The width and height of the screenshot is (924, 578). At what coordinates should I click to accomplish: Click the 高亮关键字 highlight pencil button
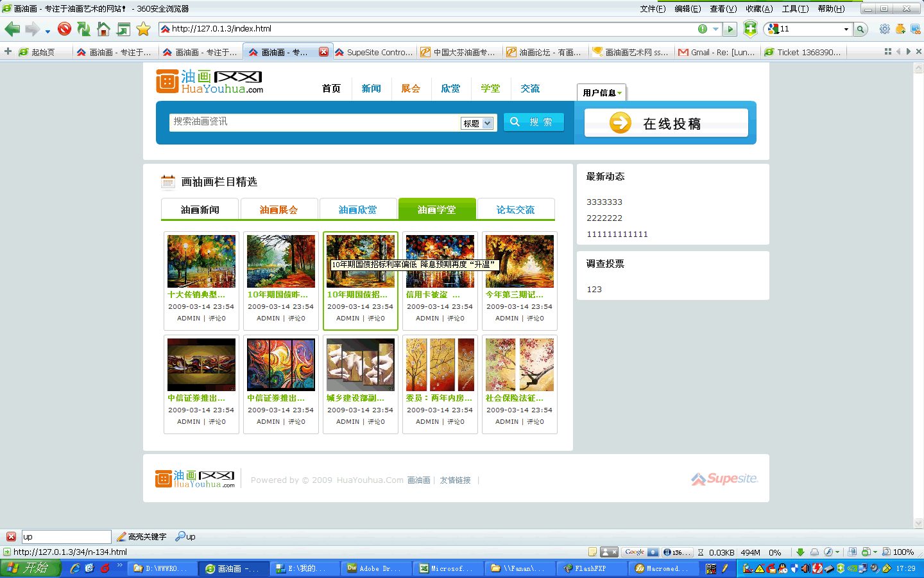click(x=141, y=537)
